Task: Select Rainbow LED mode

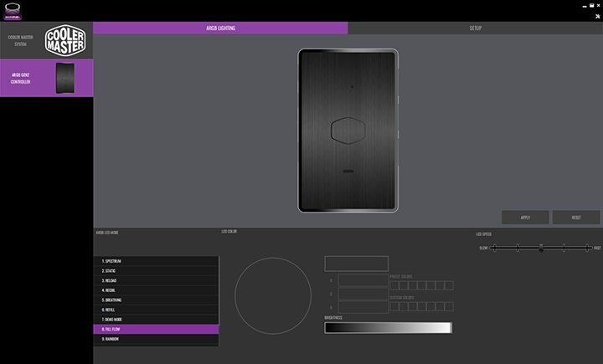Action: click(x=156, y=339)
